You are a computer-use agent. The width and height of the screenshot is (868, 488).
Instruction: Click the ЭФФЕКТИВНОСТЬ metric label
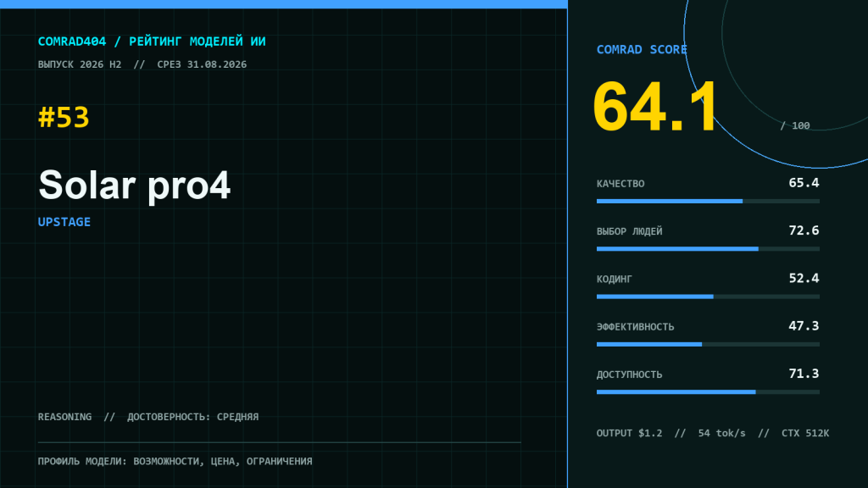coord(636,327)
